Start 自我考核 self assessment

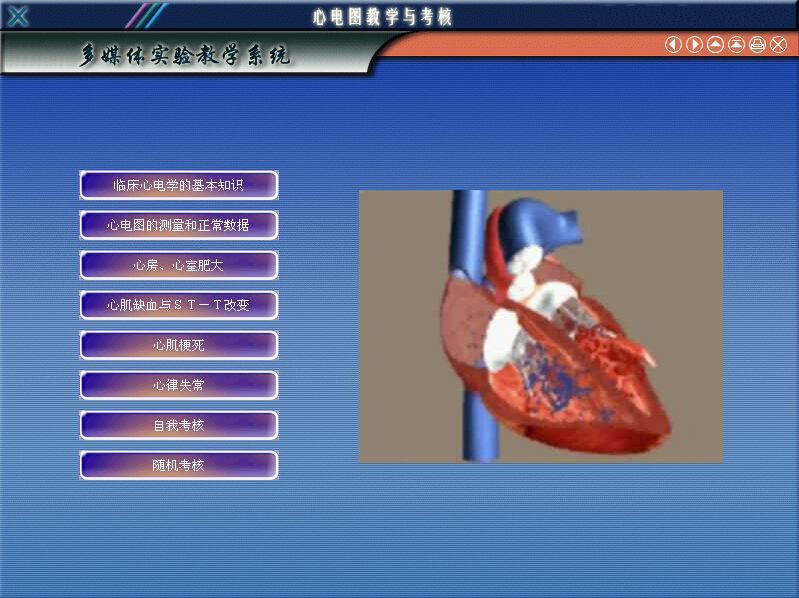click(179, 425)
